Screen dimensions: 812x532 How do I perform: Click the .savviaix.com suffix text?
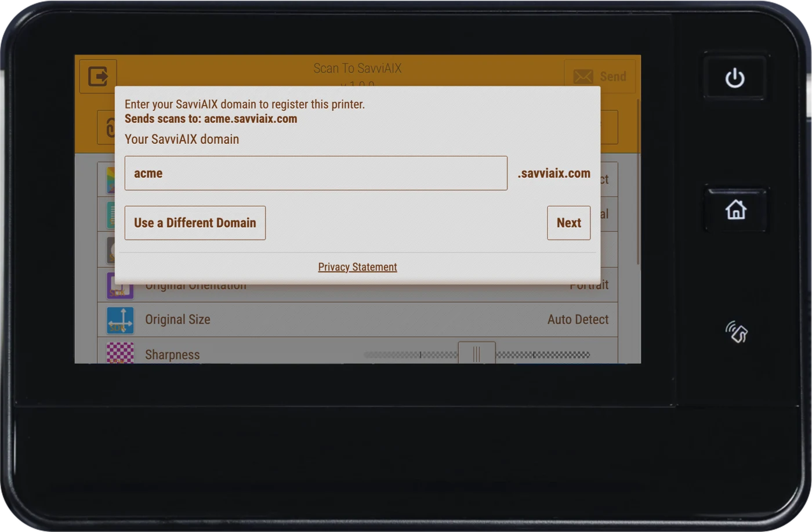click(554, 173)
